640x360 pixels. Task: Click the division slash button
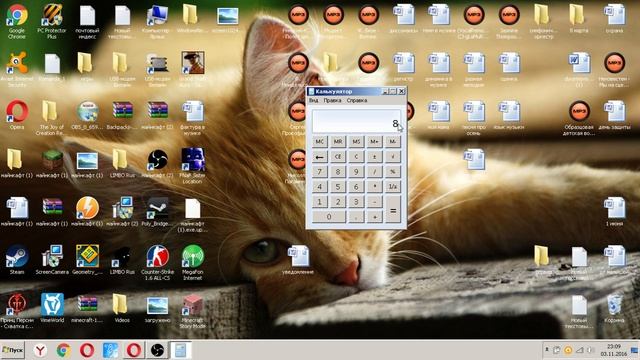pyautogui.click(x=374, y=172)
